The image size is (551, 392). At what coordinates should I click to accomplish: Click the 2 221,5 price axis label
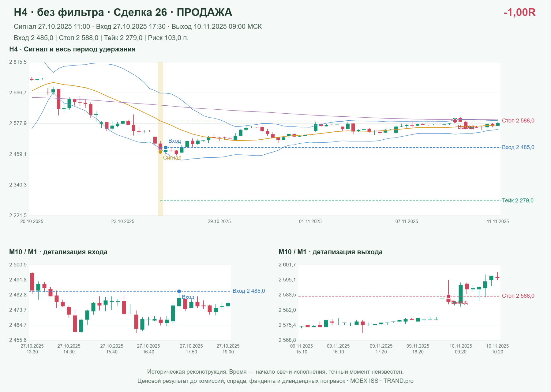(x=18, y=216)
